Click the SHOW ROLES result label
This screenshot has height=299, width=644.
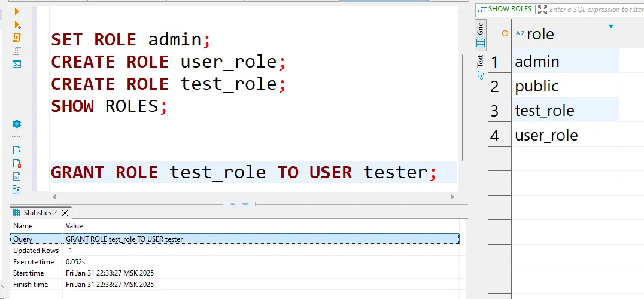tap(509, 9)
